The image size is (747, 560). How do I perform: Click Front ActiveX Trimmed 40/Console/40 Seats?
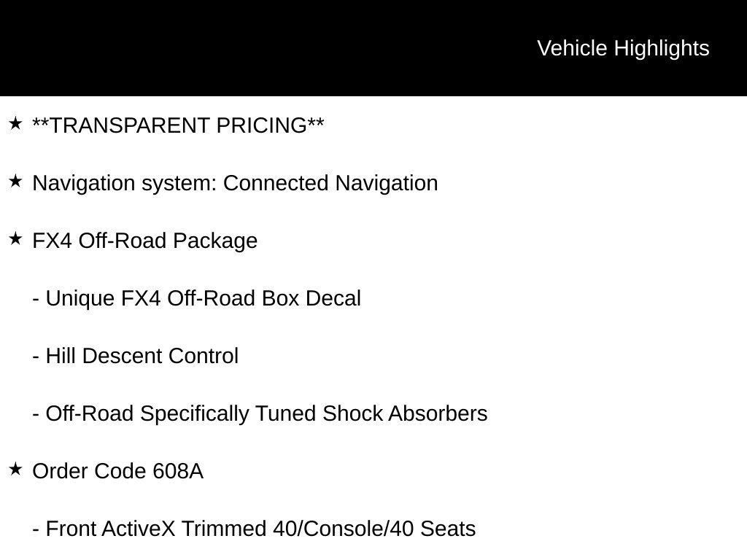(254, 529)
